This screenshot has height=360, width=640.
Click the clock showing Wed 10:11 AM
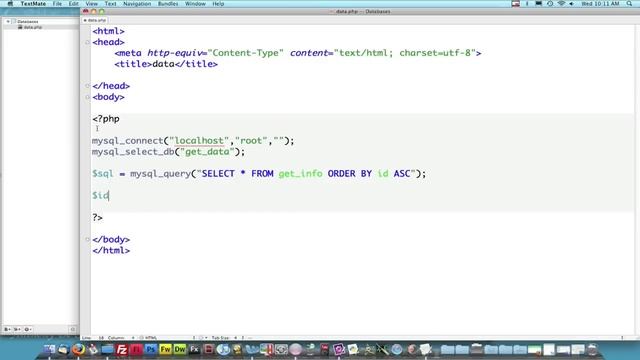pos(600,4)
